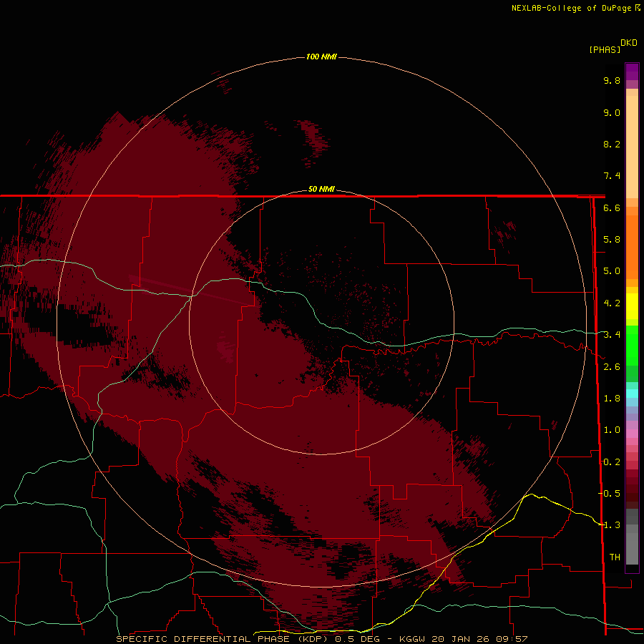Viewport: 644px width, 644px height.
Task: Click the TH threshold label on the scale
Action: tap(615, 557)
